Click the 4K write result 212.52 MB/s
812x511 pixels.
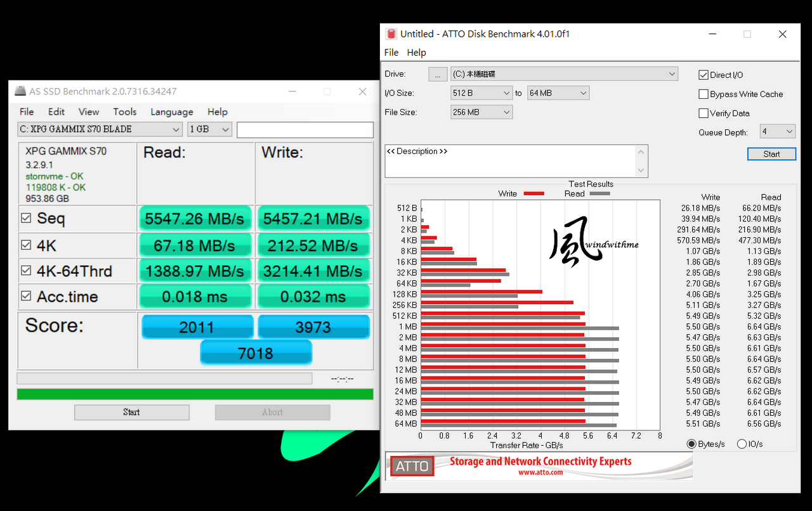coord(313,245)
